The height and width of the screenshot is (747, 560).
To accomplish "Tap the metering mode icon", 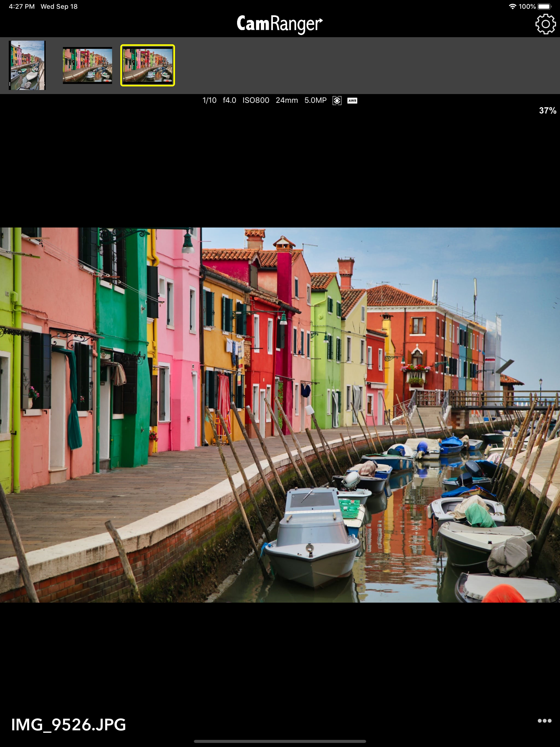I will pos(337,101).
